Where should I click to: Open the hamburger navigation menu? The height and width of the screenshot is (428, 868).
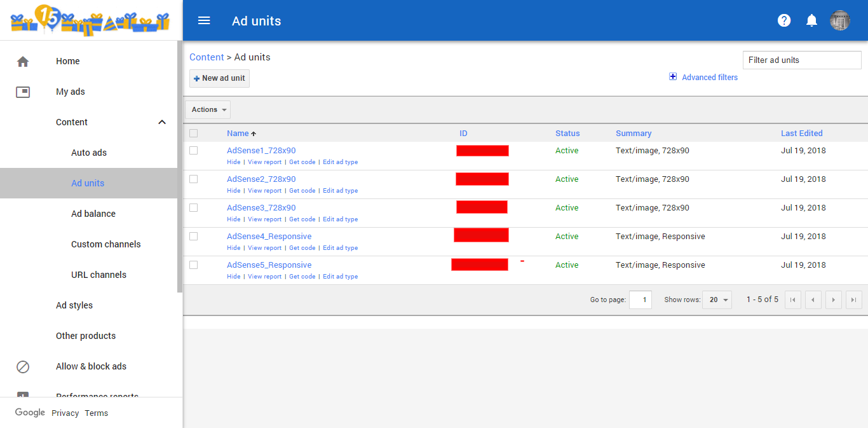tap(204, 20)
